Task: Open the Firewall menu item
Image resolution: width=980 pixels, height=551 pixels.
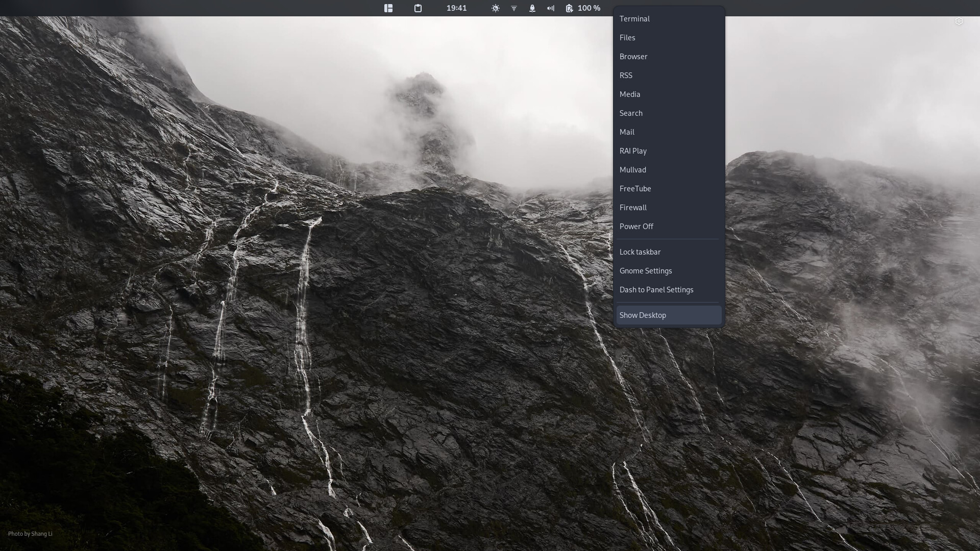Action: pyautogui.click(x=633, y=208)
